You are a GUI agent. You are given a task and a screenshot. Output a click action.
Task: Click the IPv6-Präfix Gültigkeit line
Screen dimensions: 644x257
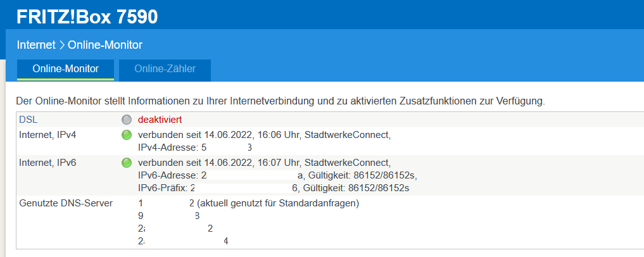pos(274,188)
